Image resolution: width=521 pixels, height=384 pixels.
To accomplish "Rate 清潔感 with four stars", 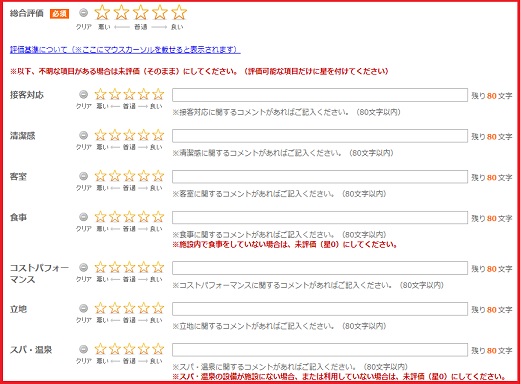I will click(144, 135).
